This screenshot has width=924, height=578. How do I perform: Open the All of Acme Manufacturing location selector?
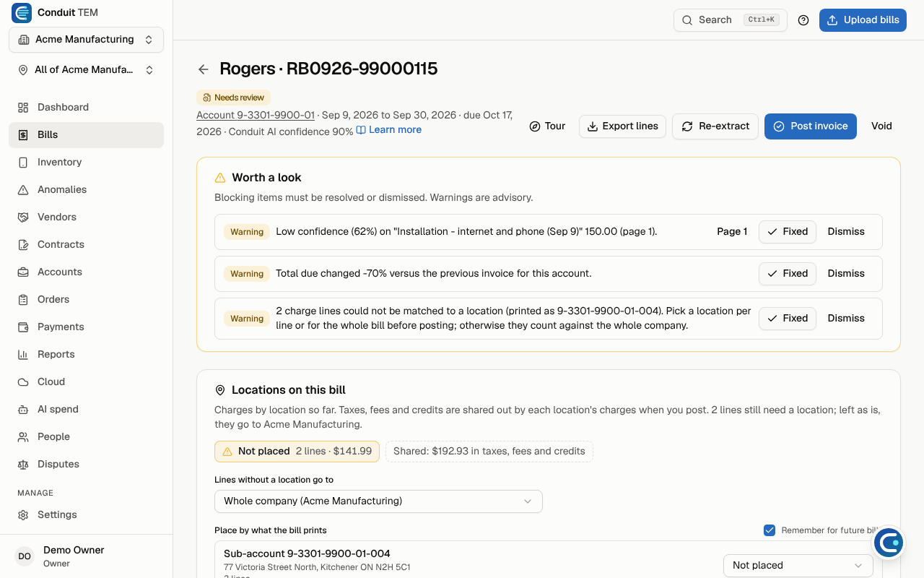[x=86, y=70]
